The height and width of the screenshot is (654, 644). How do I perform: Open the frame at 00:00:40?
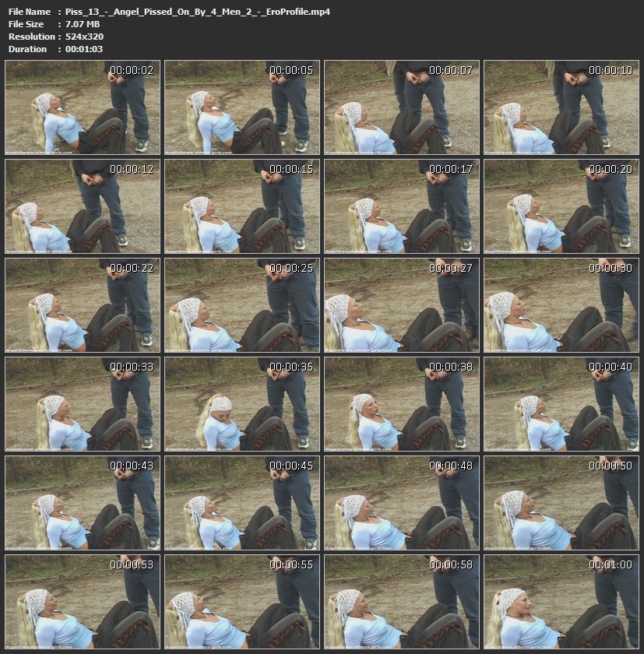click(561, 404)
